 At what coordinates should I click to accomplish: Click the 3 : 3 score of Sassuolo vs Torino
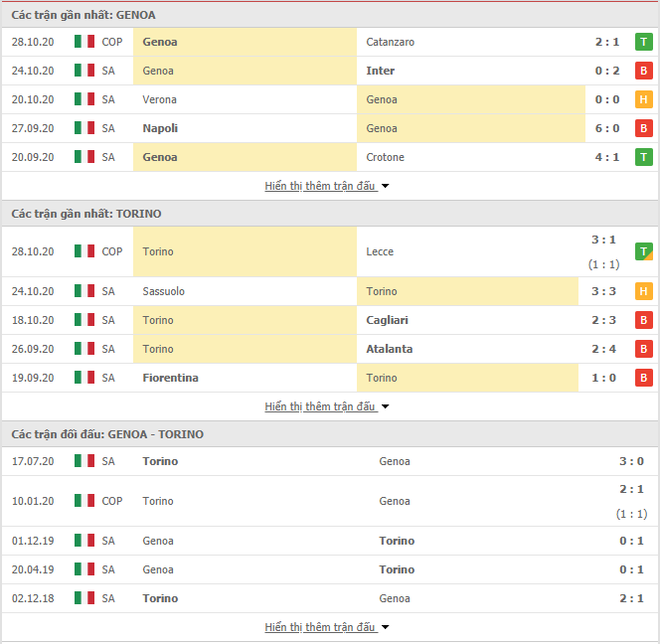click(x=603, y=291)
